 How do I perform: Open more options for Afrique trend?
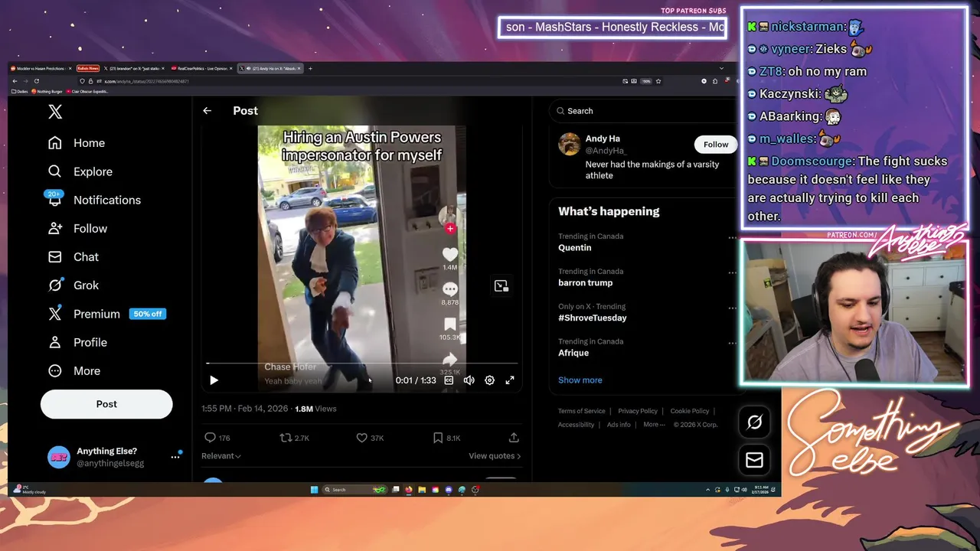tap(732, 343)
